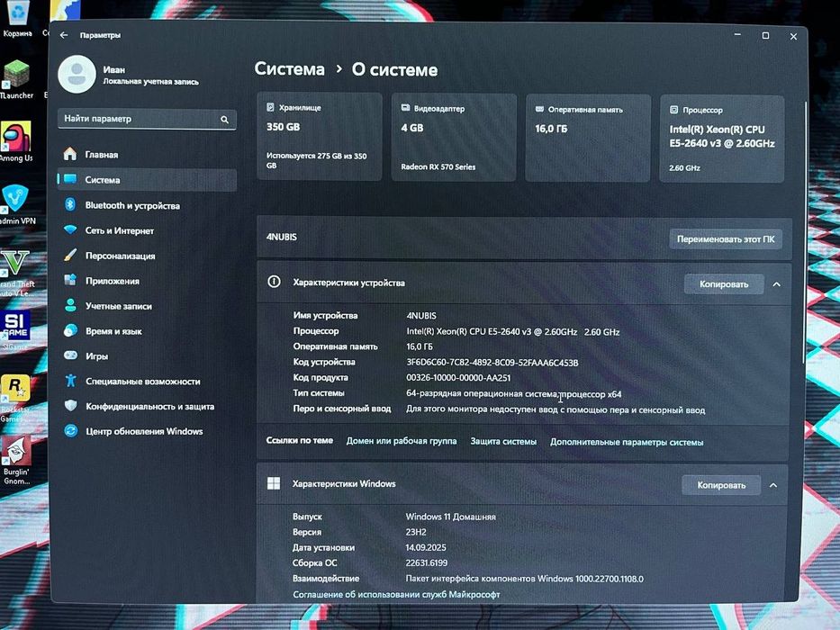Click the accessibility figure icon
This screenshot has height=630, width=840.
pos(70,381)
